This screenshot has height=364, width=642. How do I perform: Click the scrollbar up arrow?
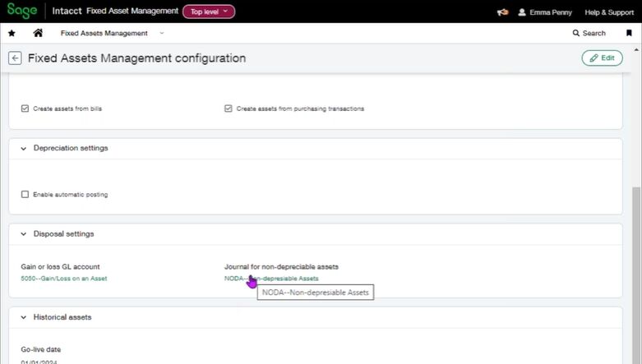pos(636,49)
